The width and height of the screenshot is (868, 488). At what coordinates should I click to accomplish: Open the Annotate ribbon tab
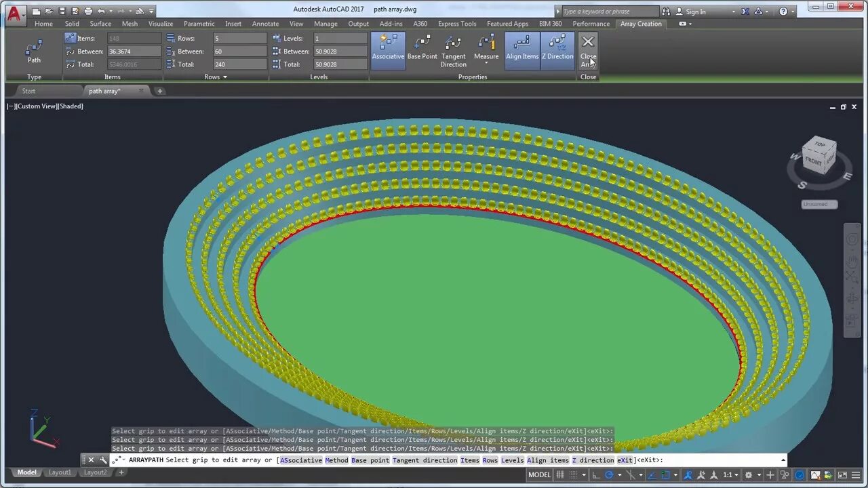265,24
